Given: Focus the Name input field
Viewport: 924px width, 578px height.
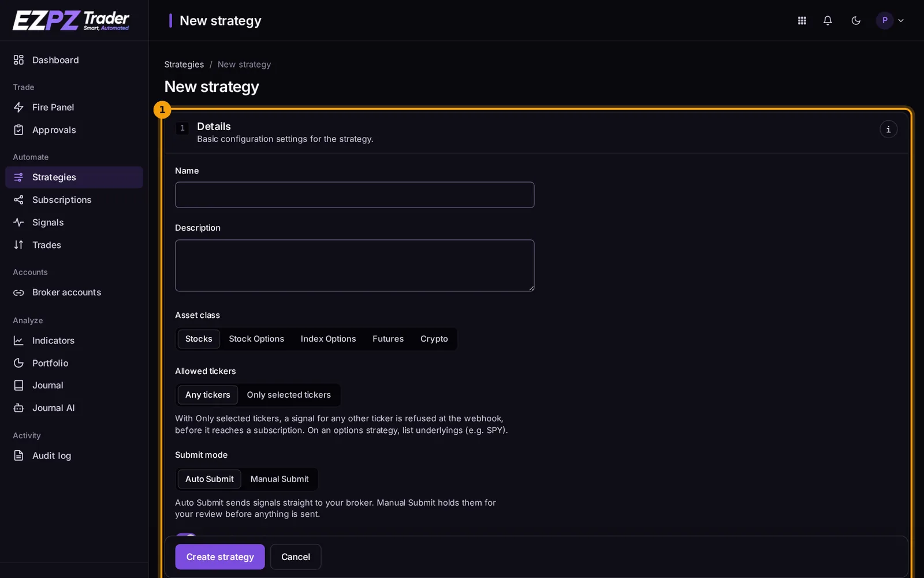Looking at the screenshot, I should (x=355, y=195).
